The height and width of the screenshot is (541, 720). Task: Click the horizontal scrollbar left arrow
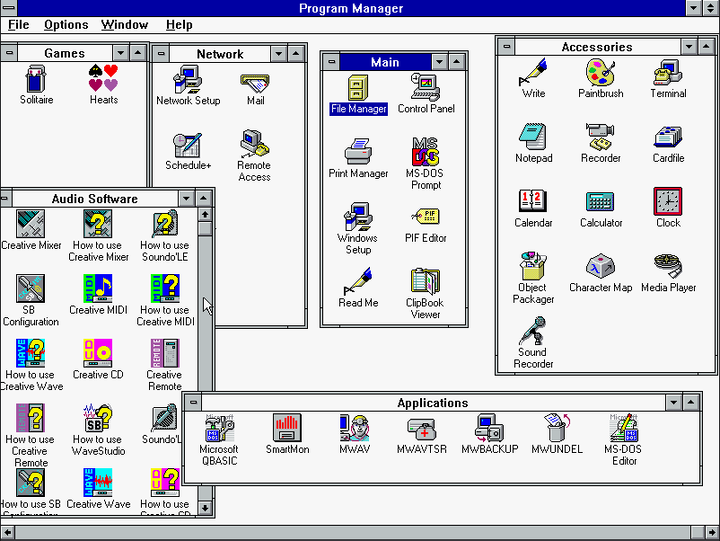coord(8,533)
